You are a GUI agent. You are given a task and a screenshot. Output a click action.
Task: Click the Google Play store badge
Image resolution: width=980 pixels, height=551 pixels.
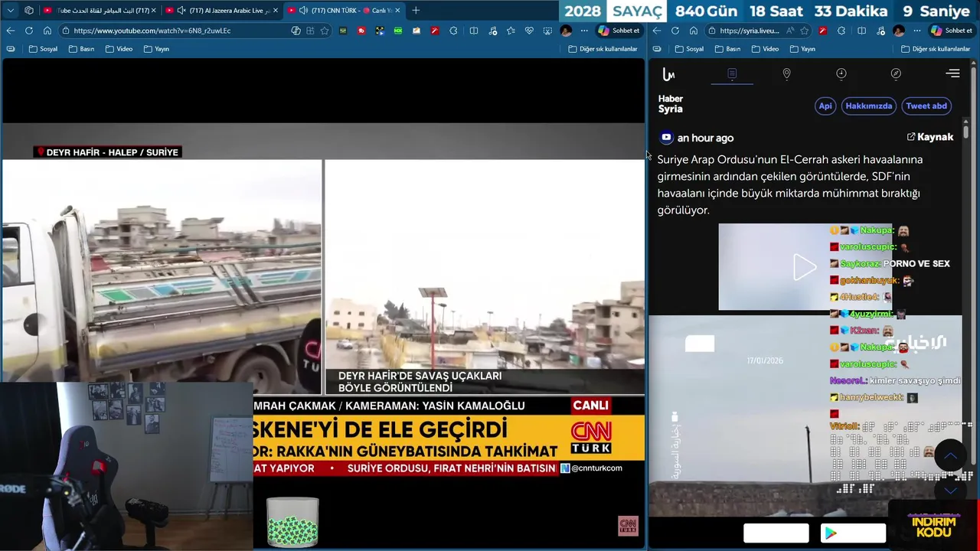[x=853, y=533]
